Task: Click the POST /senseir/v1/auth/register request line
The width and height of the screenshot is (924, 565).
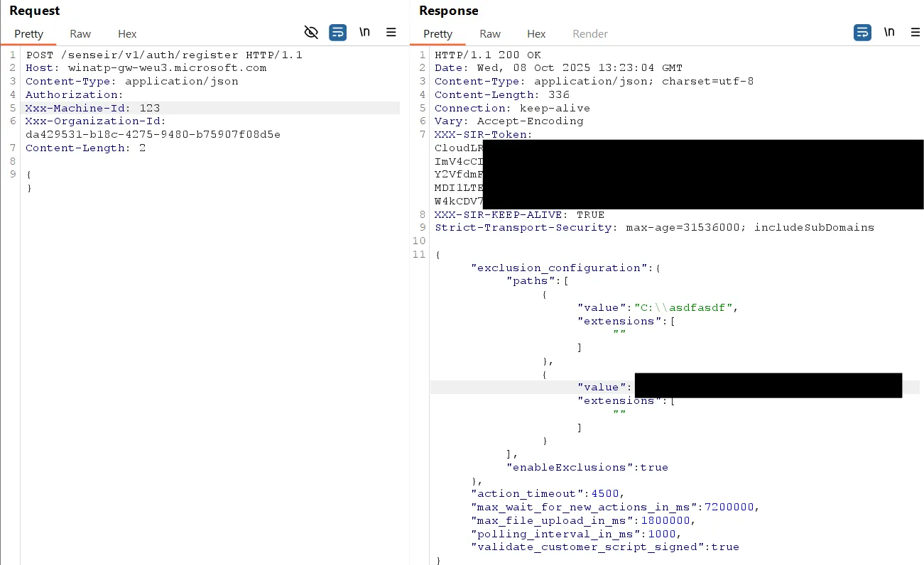Action: coord(164,55)
